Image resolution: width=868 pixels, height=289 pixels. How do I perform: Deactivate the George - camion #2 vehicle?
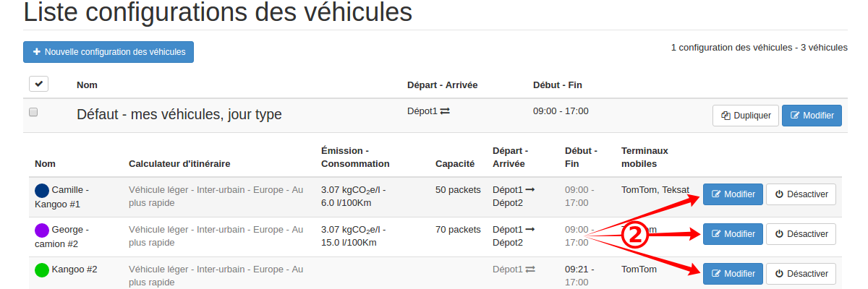801,234
